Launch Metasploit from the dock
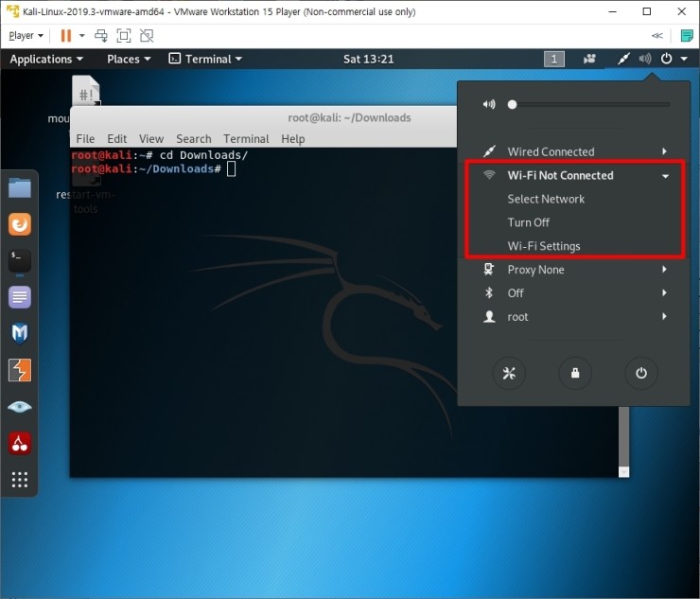Image resolution: width=700 pixels, height=599 pixels. pyautogui.click(x=20, y=334)
